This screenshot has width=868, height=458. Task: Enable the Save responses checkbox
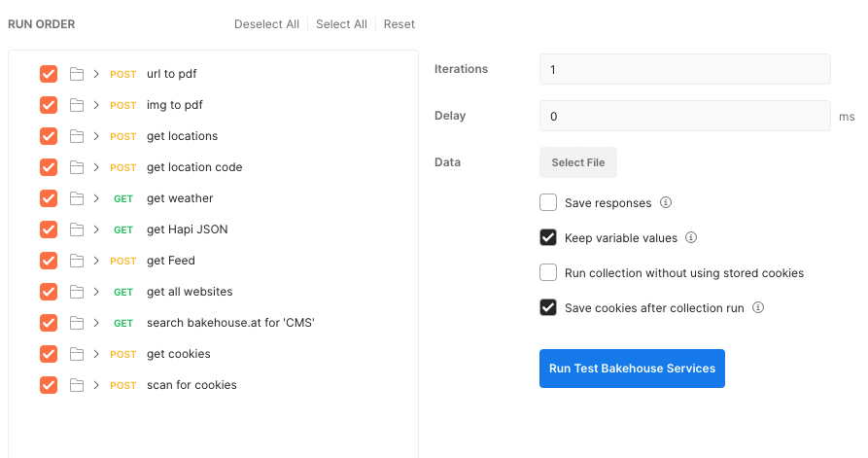548,203
